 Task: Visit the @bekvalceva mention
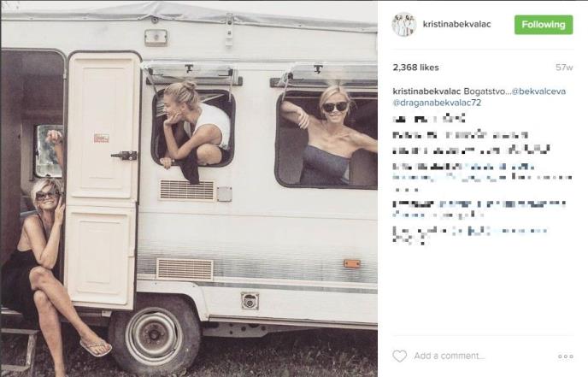coord(538,91)
